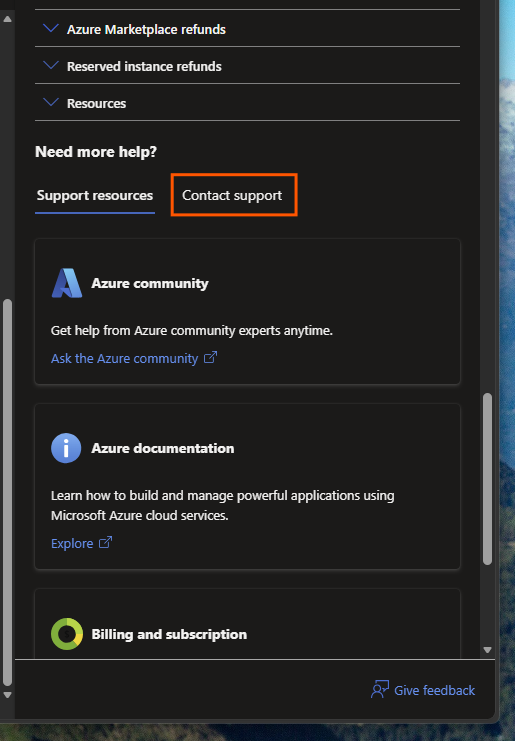Switch to the Contact support tab
The height and width of the screenshot is (741, 515).
tap(232, 195)
